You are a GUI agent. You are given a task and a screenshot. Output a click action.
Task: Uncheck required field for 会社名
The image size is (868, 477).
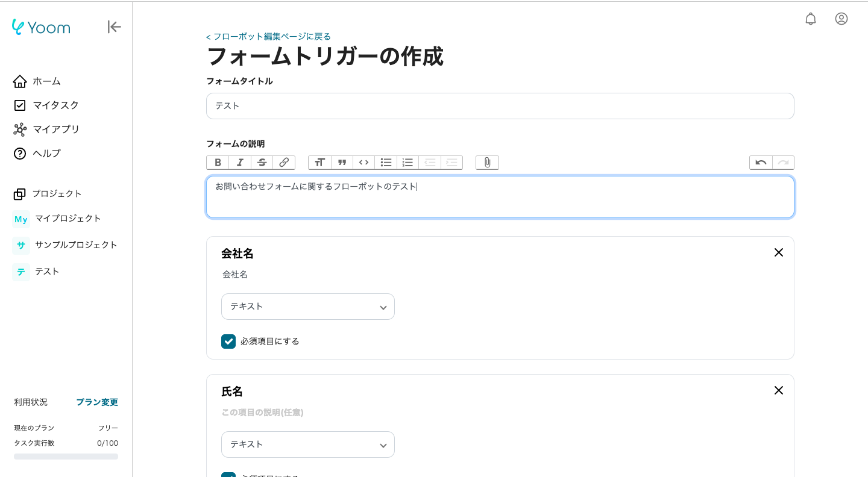[228, 341]
